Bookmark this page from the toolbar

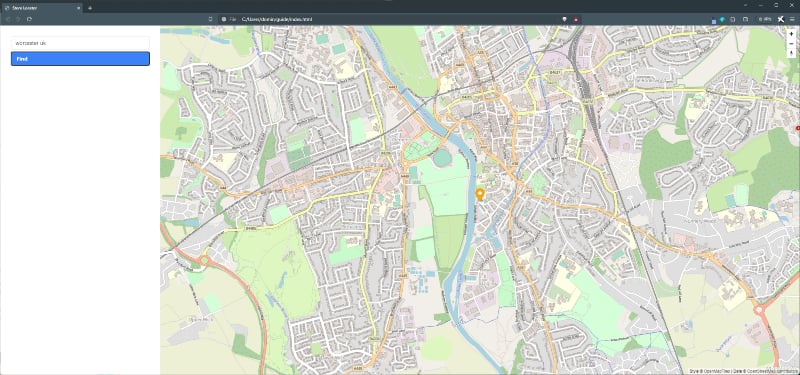211,19
